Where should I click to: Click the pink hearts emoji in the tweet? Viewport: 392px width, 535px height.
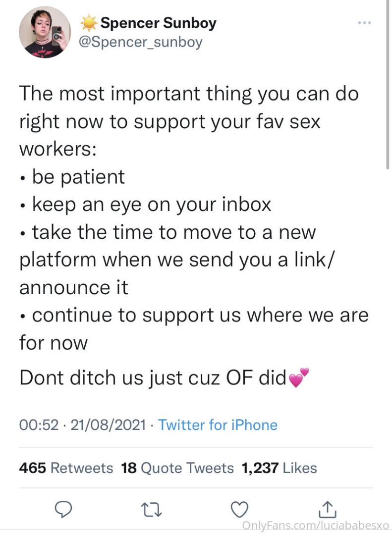coord(298,378)
